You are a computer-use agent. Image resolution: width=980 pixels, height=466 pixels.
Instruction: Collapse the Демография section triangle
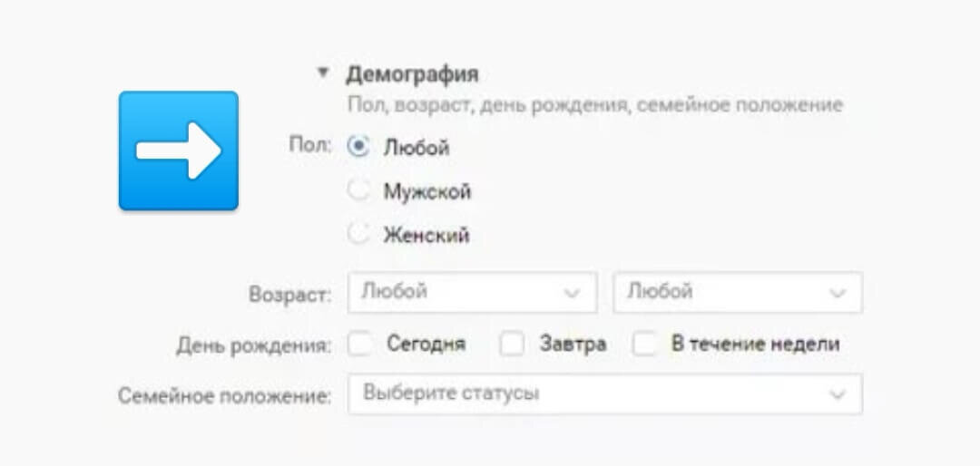tap(322, 73)
